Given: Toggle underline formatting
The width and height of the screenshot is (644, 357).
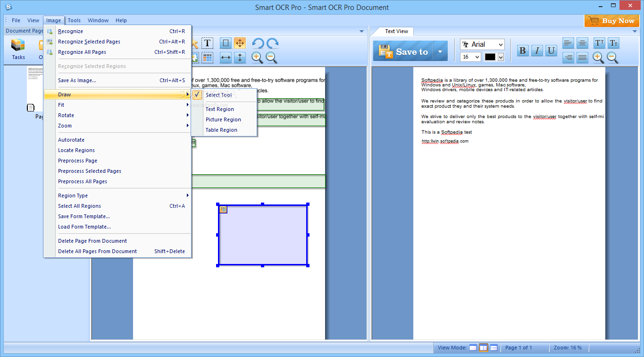Looking at the screenshot, I should [551, 51].
